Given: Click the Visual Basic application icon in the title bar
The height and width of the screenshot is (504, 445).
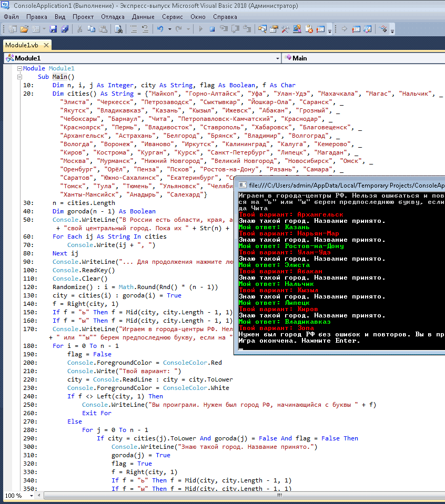Looking at the screenshot, I should pyautogui.click(x=5, y=5).
